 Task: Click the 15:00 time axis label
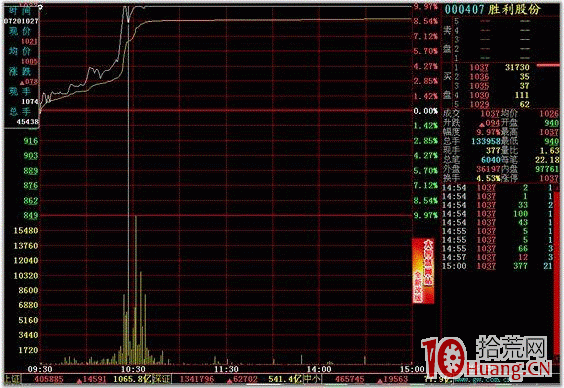pos(413,369)
